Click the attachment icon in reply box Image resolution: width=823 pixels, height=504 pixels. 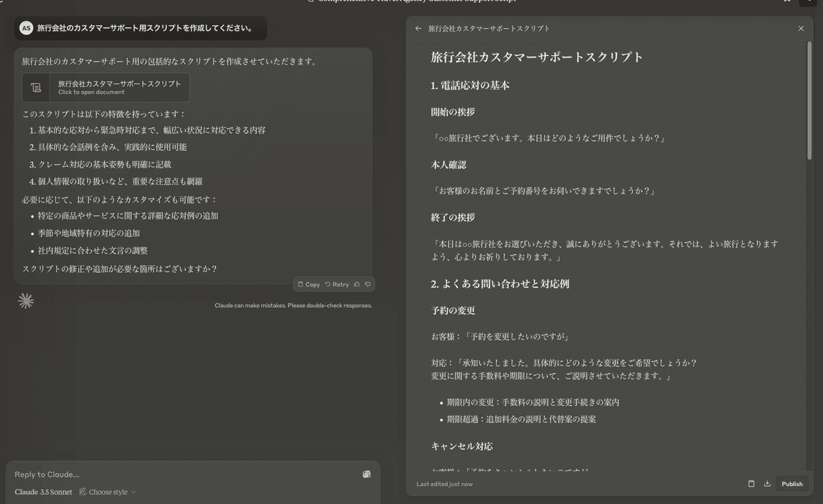pyautogui.click(x=367, y=474)
